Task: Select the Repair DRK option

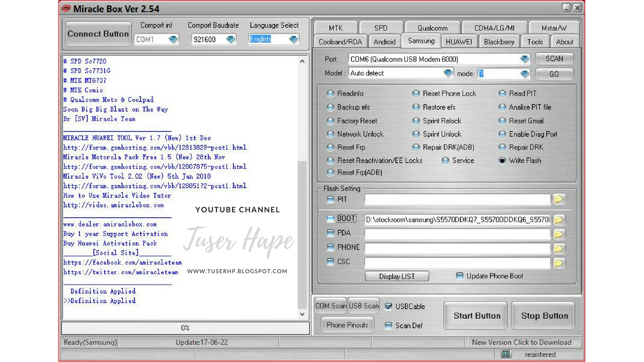Action: [x=502, y=147]
